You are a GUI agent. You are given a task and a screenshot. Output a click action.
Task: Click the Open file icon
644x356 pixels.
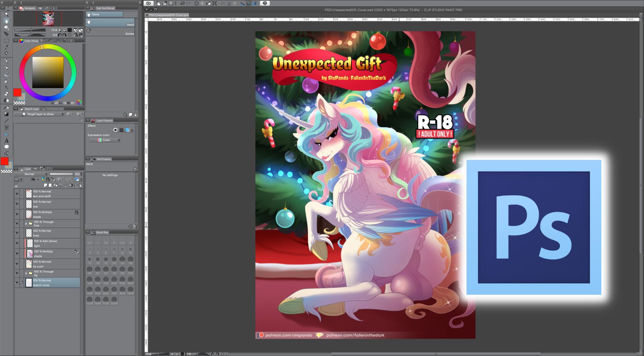coord(165,3)
